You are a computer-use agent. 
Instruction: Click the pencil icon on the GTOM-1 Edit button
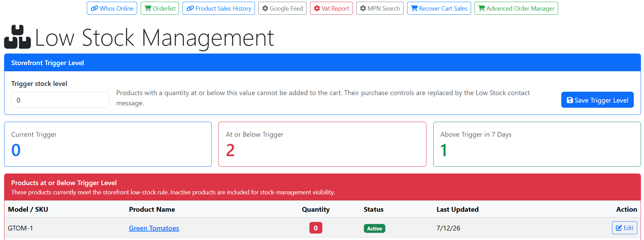pyautogui.click(x=619, y=228)
